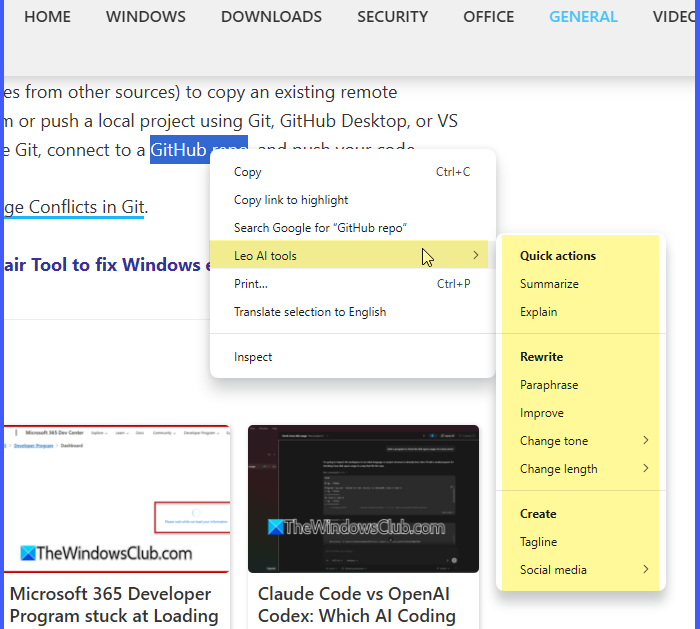Image resolution: width=700 pixels, height=629 pixels.
Task: Expand the Social media chevron
Action: pyautogui.click(x=646, y=569)
